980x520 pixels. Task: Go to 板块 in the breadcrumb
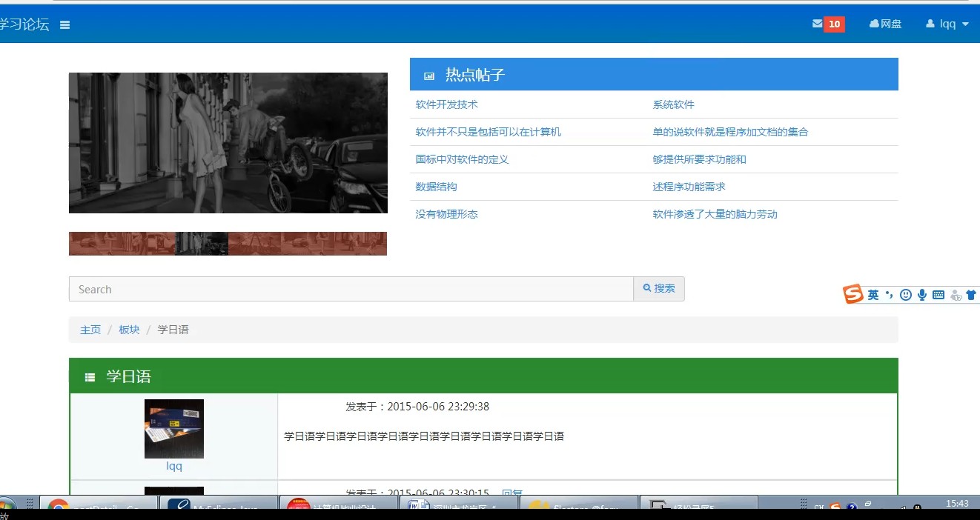[129, 330]
